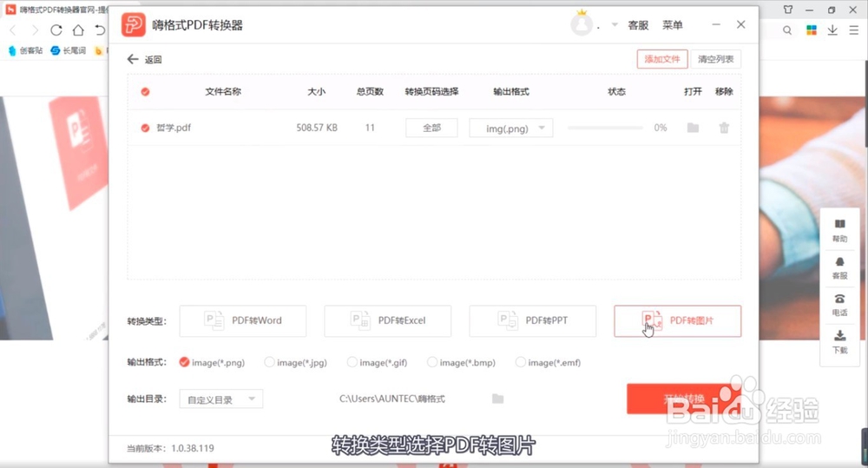The height and width of the screenshot is (468, 868).
Task: Select the 哲学.pdf file name
Action: coord(174,128)
